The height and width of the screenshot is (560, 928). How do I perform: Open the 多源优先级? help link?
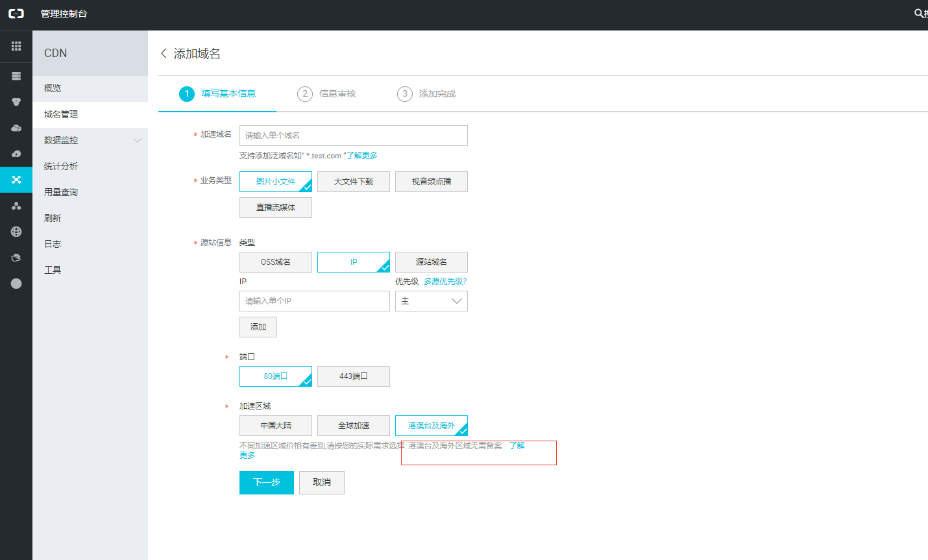tap(445, 282)
